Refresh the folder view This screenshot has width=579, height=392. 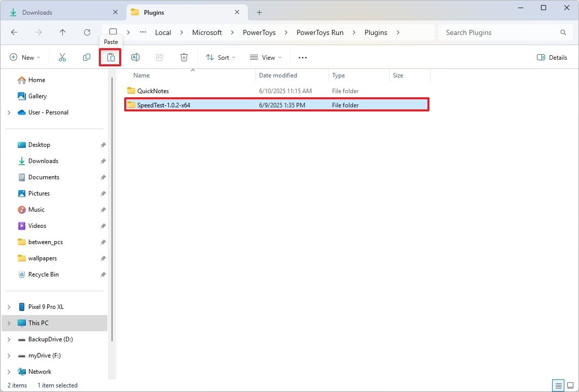87,32
